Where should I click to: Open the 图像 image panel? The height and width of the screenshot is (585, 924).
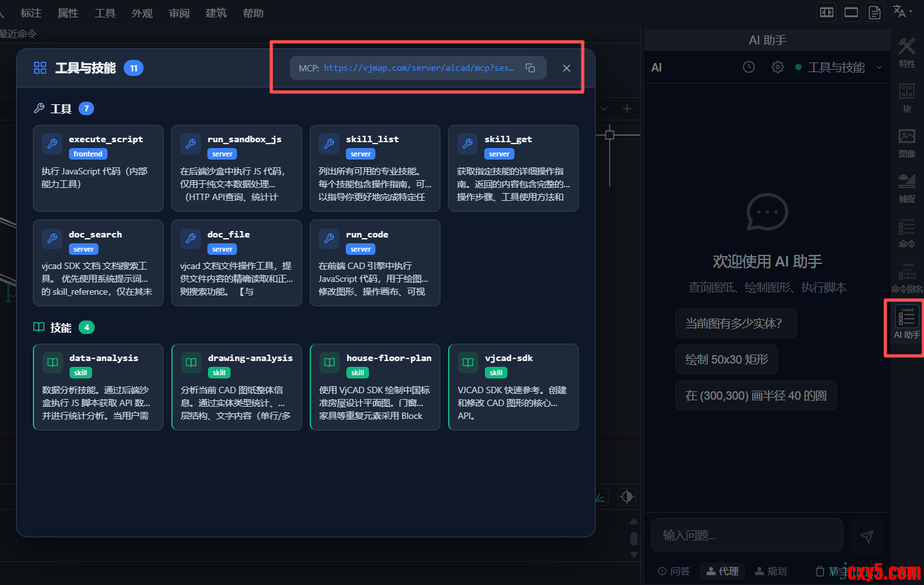coord(907,142)
